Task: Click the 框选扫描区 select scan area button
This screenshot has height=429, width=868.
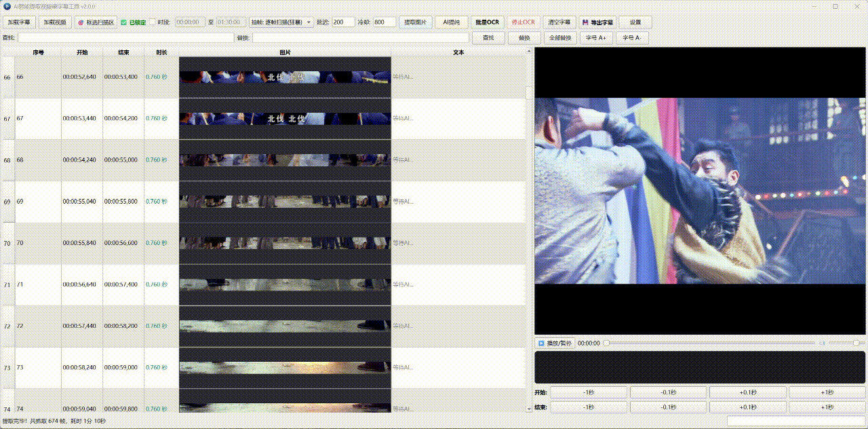Action: pos(96,22)
